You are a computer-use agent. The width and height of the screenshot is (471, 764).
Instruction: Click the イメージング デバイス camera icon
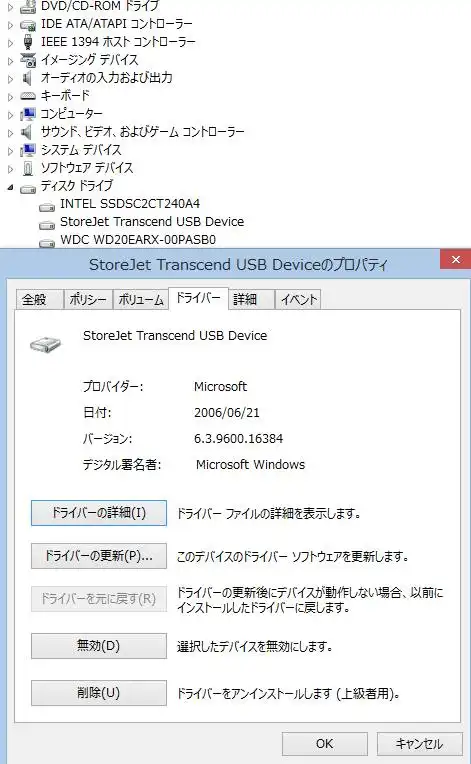click(x=28, y=60)
